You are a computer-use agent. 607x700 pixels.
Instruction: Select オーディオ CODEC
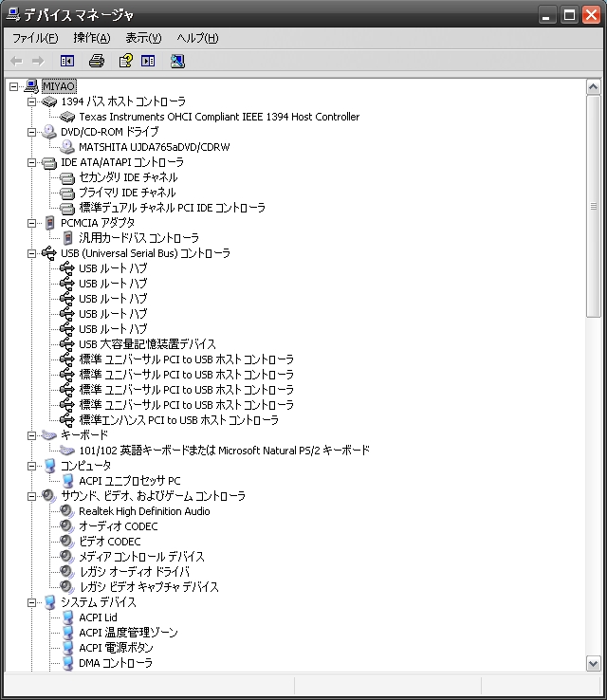[x=118, y=526]
